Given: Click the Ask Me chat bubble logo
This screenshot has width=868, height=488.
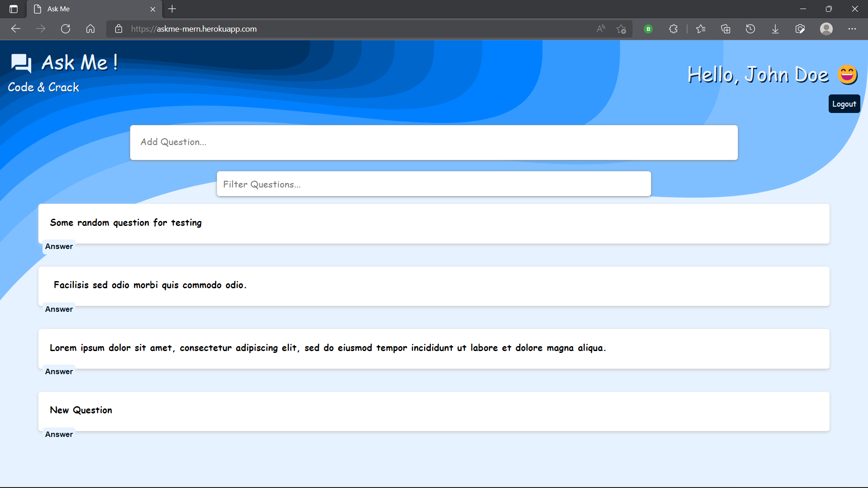Looking at the screenshot, I should pyautogui.click(x=21, y=63).
